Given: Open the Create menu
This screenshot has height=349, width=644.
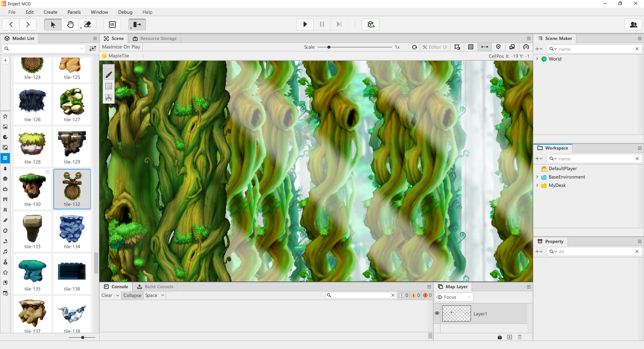Looking at the screenshot, I should pyautogui.click(x=50, y=12).
